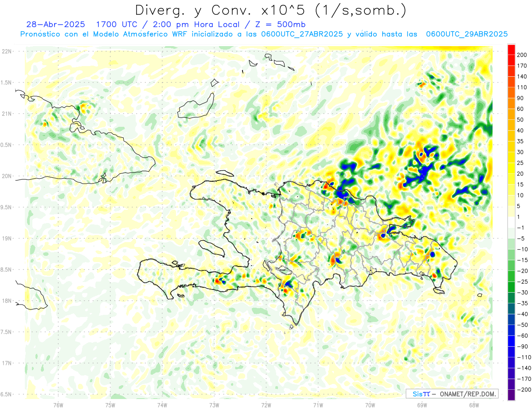Click the "68W" longitude label
532x411 pixels.
pos(474,404)
